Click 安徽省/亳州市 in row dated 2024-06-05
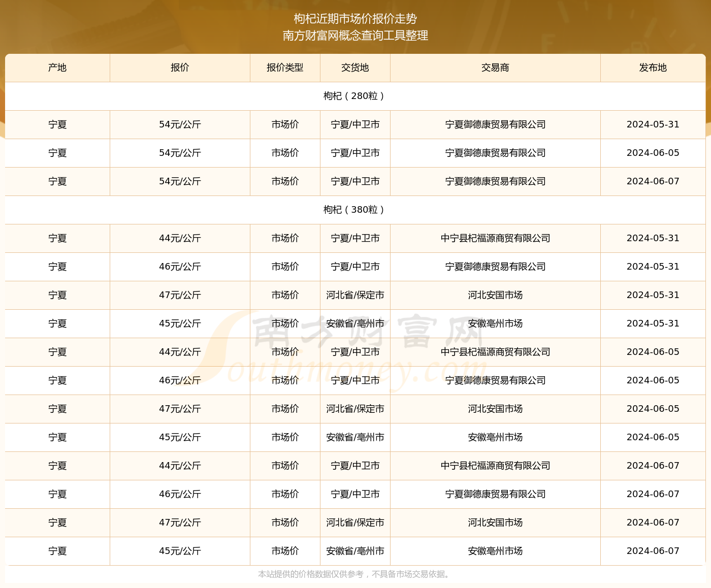Screen dimensions: 711x588 tap(355, 437)
